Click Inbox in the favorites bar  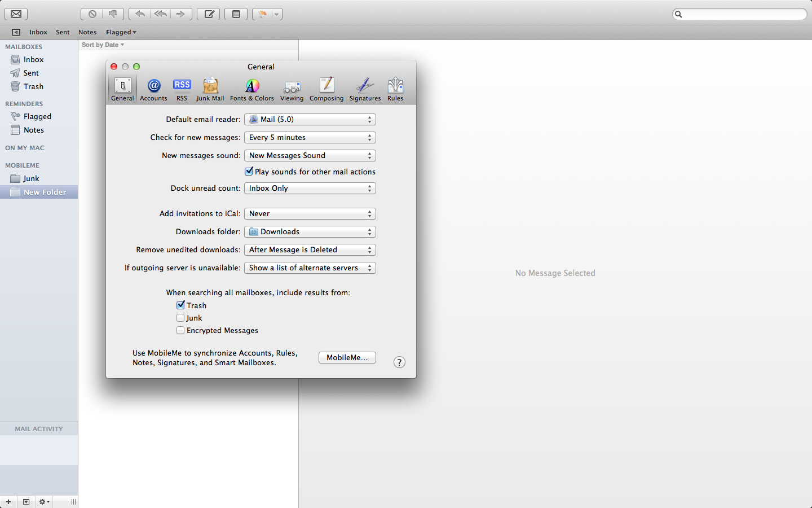point(38,32)
